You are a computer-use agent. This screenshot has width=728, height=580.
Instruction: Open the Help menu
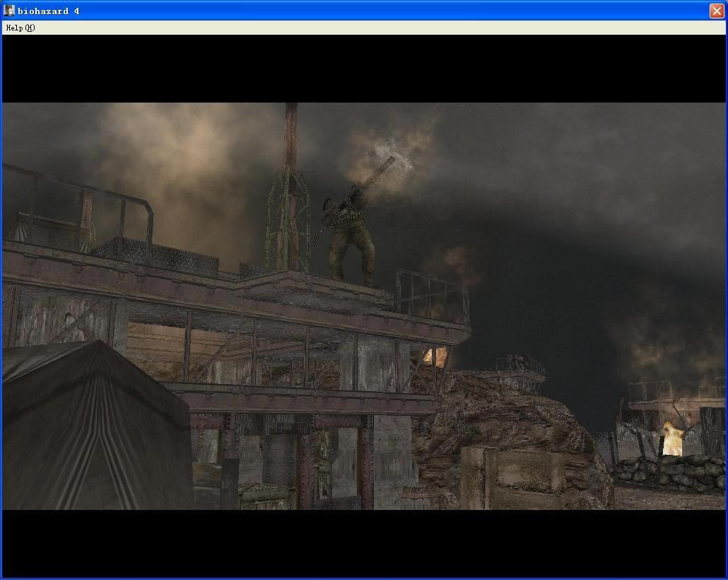click(x=20, y=28)
